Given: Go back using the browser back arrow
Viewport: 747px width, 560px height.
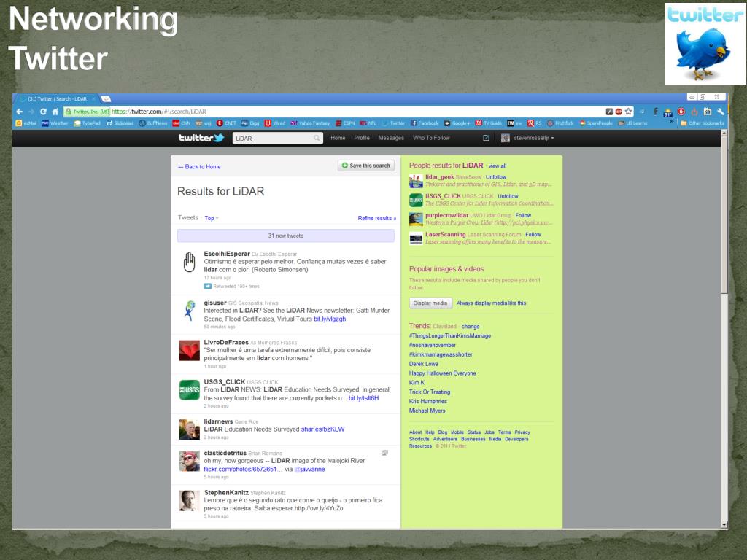Looking at the screenshot, I should (19, 112).
